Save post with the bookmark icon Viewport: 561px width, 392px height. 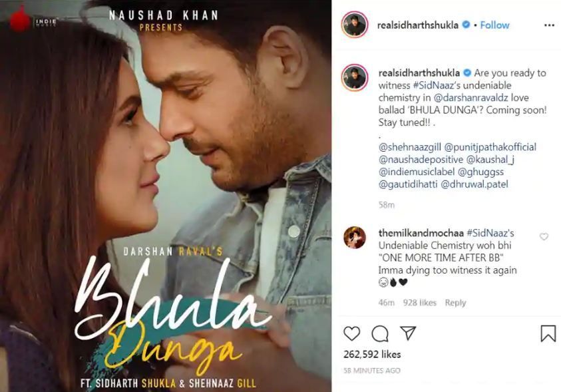(x=548, y=333)
